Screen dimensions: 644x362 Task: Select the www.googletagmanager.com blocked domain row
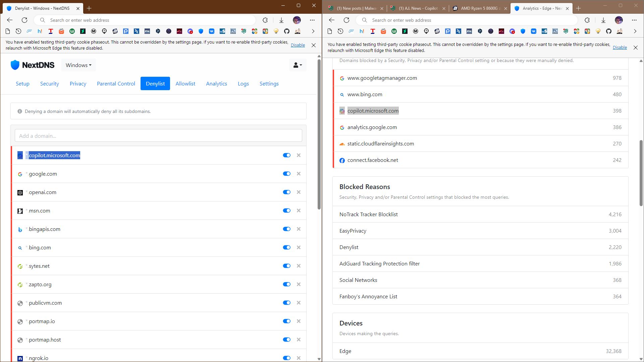pyautogui.click(x=480, y=78)
